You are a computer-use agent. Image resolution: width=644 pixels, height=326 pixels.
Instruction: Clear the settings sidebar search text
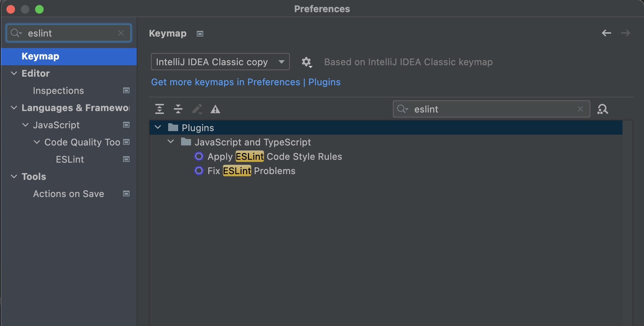click(x=121, y=33)
